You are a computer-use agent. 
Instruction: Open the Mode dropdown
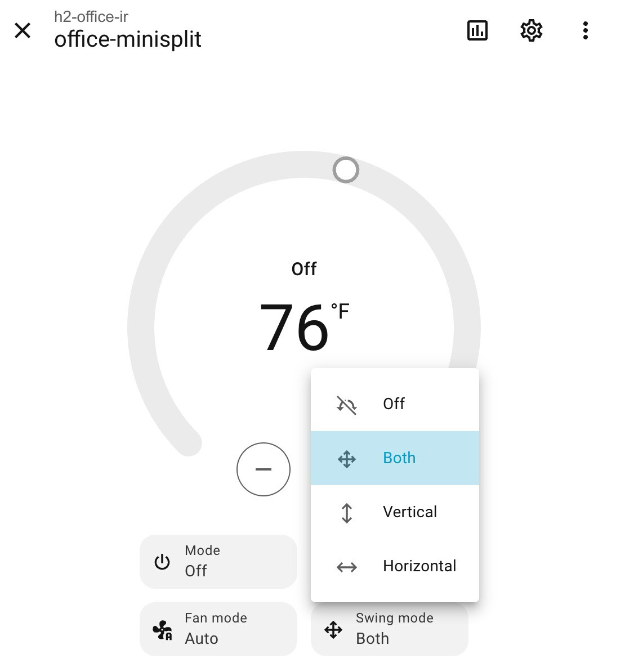point(218,562)
